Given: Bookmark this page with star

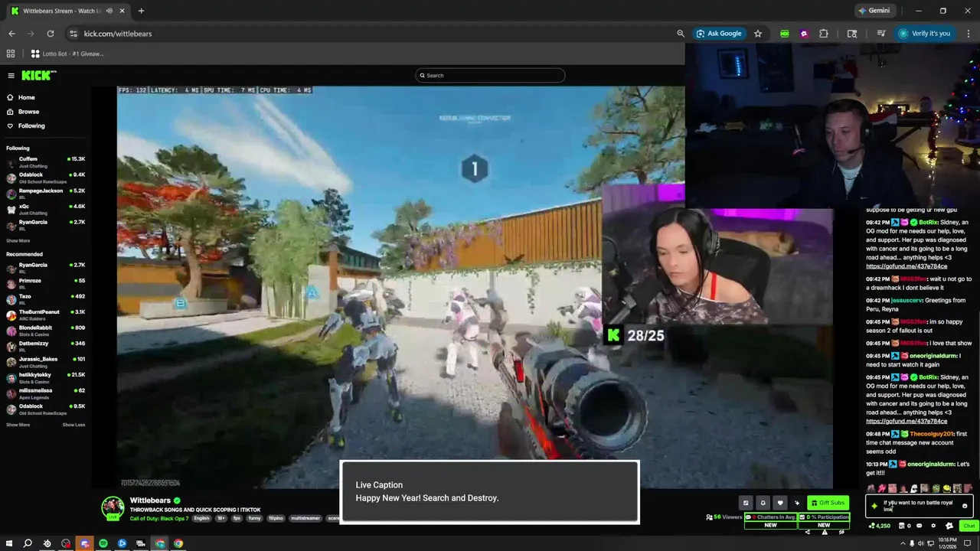Looking at the screenshot, I should tap(758, 34).
